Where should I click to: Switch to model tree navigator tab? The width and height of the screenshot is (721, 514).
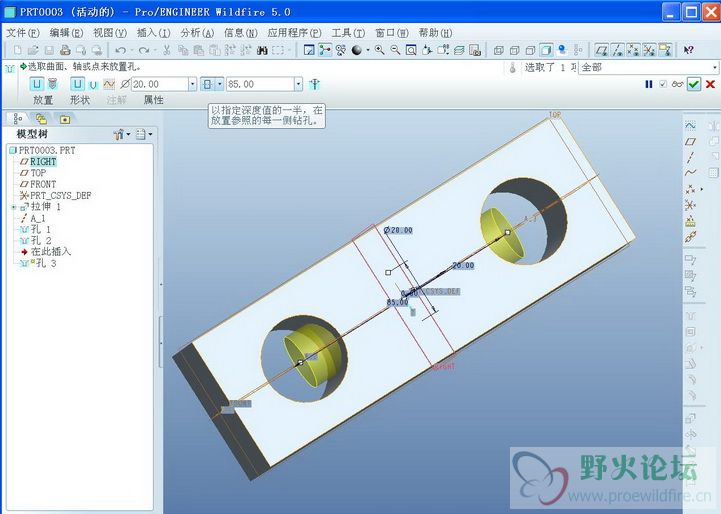18,119
